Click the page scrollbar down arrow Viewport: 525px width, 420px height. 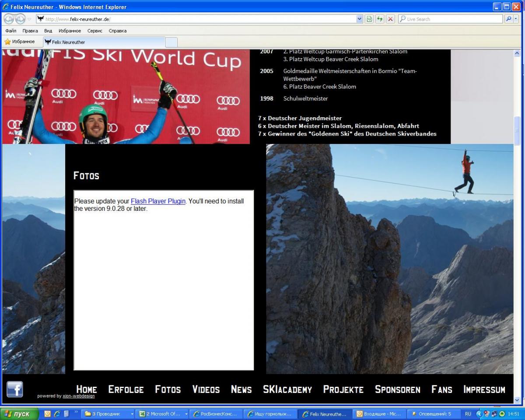(517, 400)
